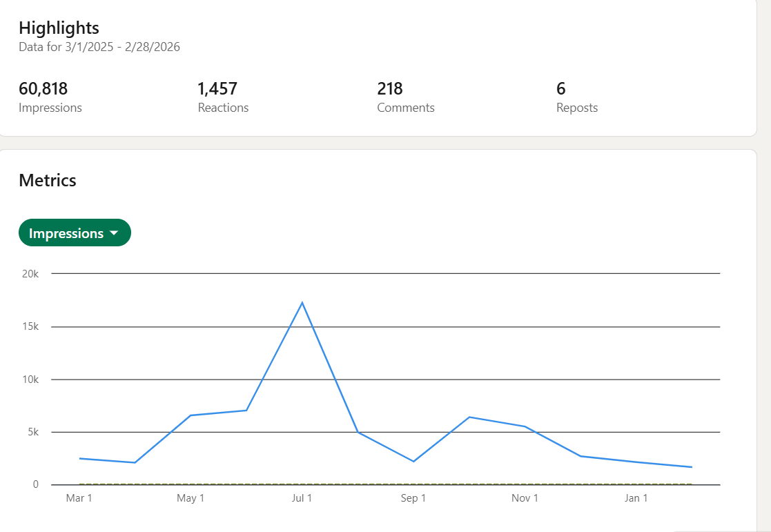The image size is (771, 532).
Task: Click the 20k y-axis label
Action: coord(30,274)
